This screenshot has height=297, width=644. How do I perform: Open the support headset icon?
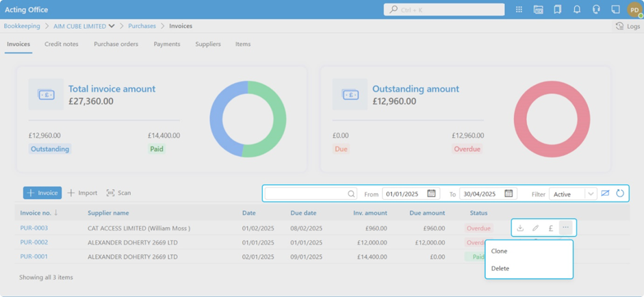[596, 10]
